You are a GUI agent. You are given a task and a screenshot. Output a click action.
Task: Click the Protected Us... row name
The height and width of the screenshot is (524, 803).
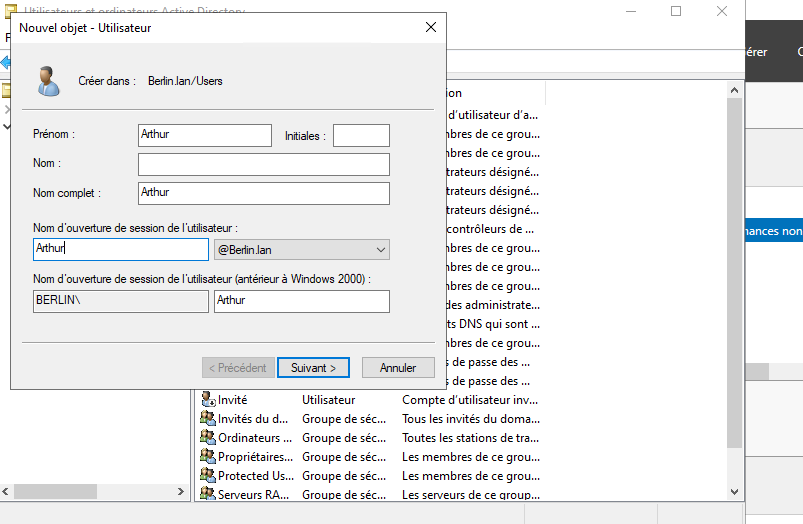tap(256, 475)
